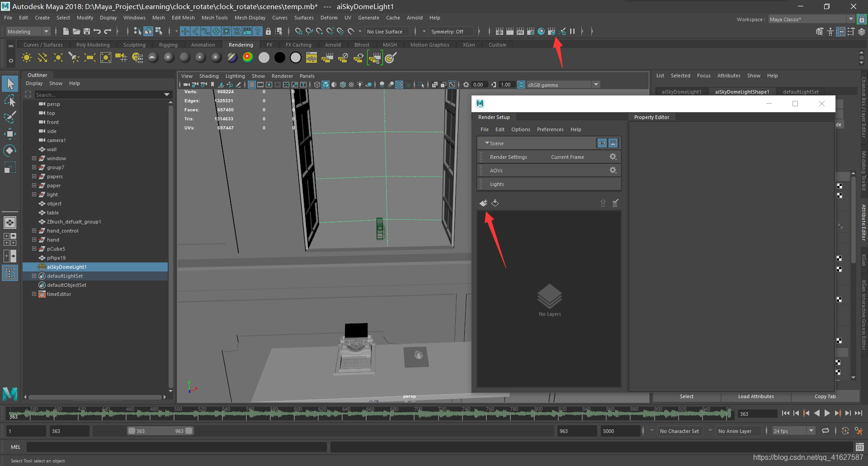This screenshot has height=466, width=868.
Task: Click the white outlined sphere shelf icon
Action: pos(296,57)
